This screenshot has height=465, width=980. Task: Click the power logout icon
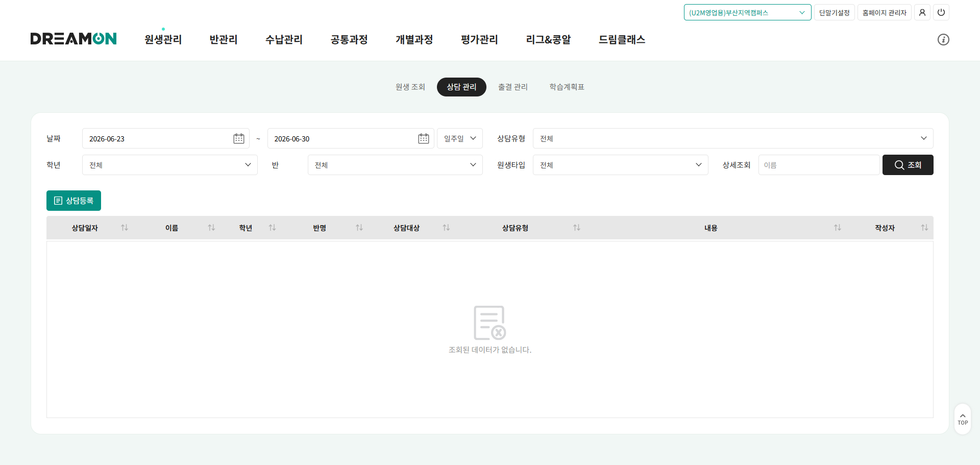click(941, 12)
